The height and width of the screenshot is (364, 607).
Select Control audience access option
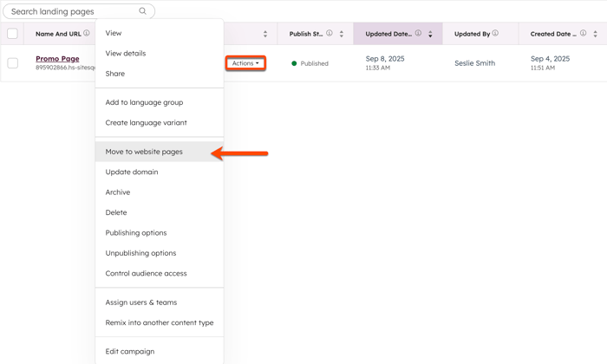point(146,273)
